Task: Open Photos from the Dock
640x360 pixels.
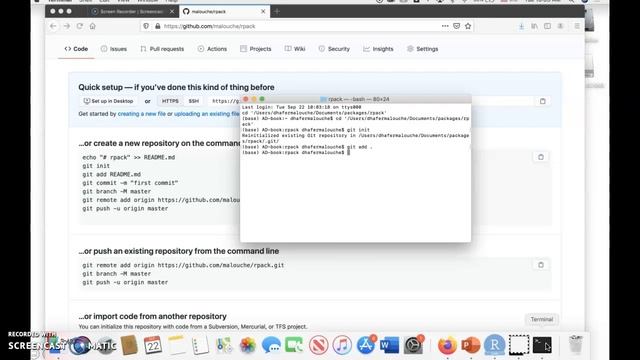Action: (247, 345)
